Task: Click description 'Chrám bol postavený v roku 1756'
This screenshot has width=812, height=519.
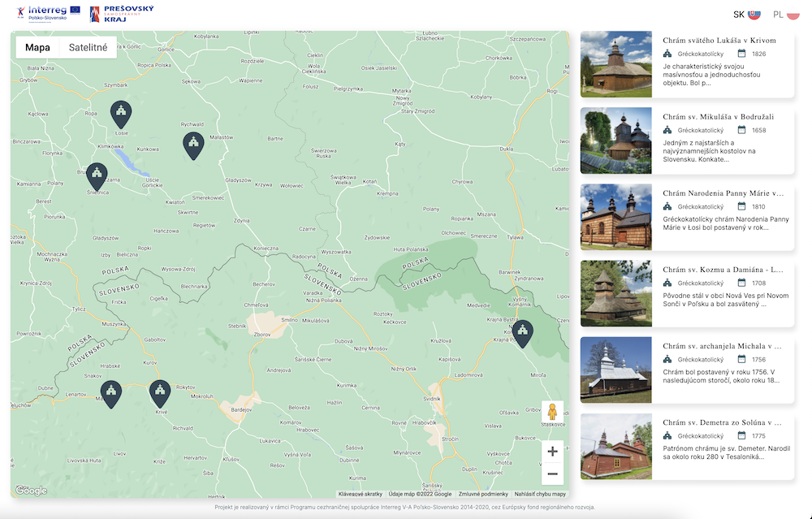Action: (x=721, y=376)
